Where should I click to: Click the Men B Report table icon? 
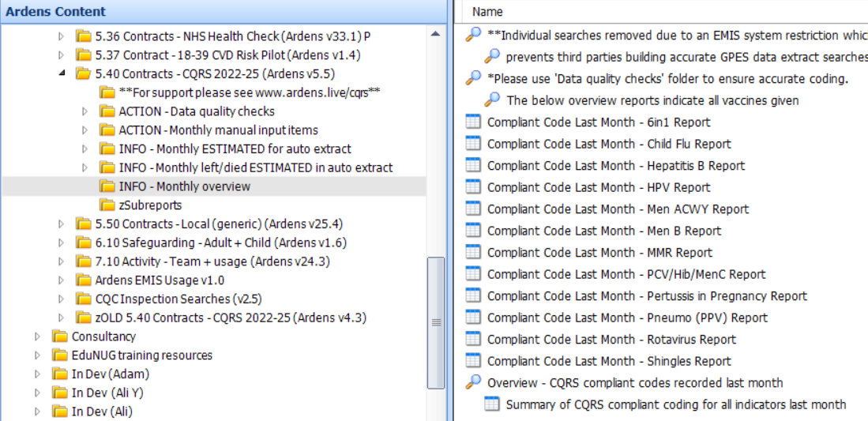pyautogui.click(x=473, y=231)
